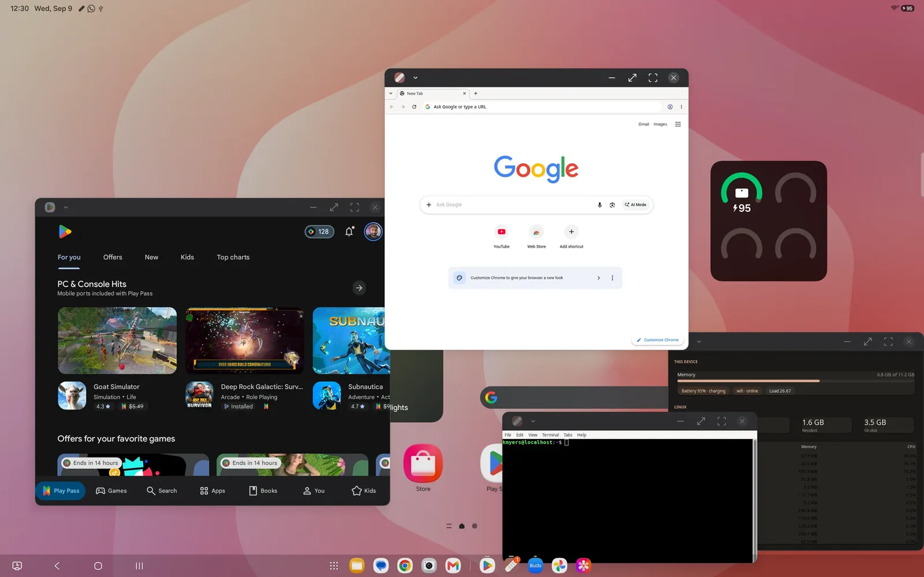Screen dimensions: 924x577
Task: Expand the Play Store window header dropdown
Action: (x=66, y=207)
